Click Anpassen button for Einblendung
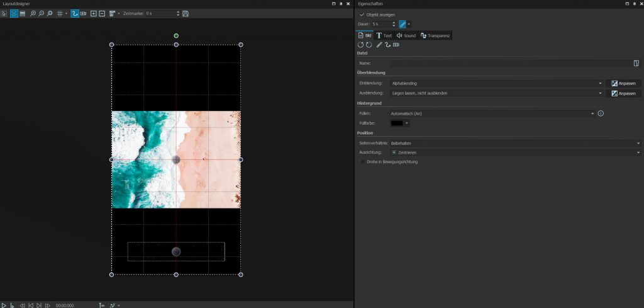644x308 pixels. pos(623,83)
